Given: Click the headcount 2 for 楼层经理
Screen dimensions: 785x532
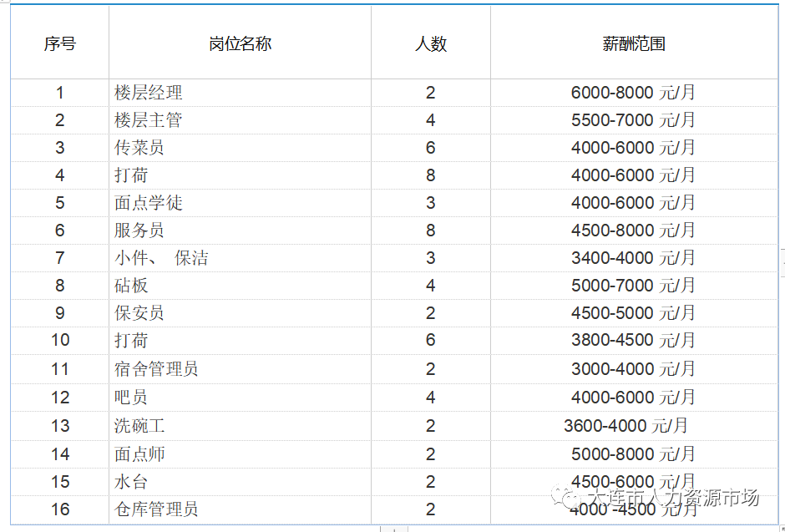Looking at the screenshot, I should [x=431, y=93].
